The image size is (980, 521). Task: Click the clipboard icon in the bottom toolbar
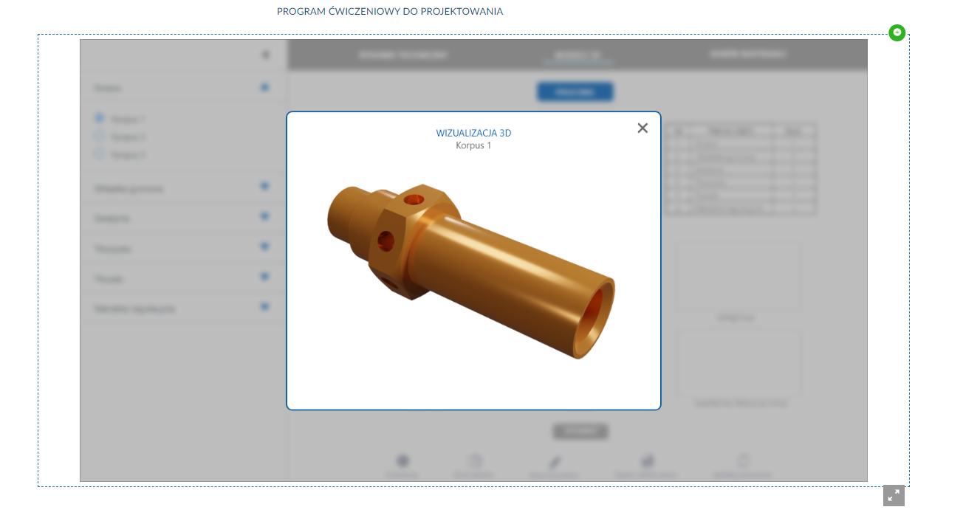pos(743,461)
